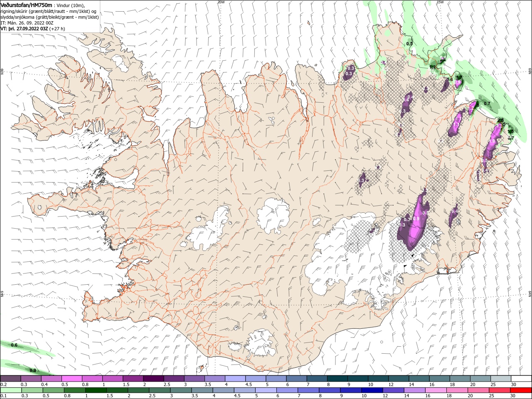Pick the white 30 swatch in the snow scale
This screenshot has height=399, width=532.
[522, 378]
